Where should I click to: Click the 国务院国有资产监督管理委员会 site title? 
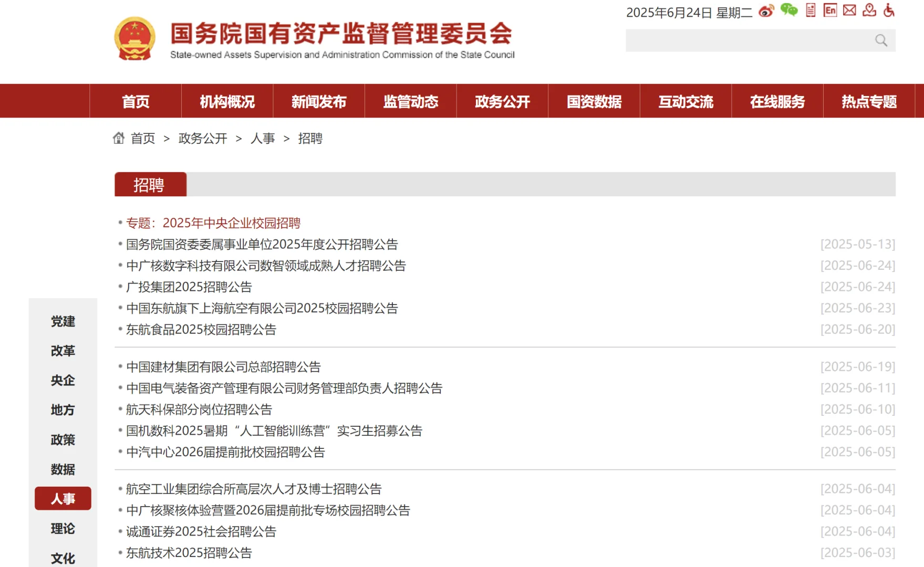click(341, 34)
